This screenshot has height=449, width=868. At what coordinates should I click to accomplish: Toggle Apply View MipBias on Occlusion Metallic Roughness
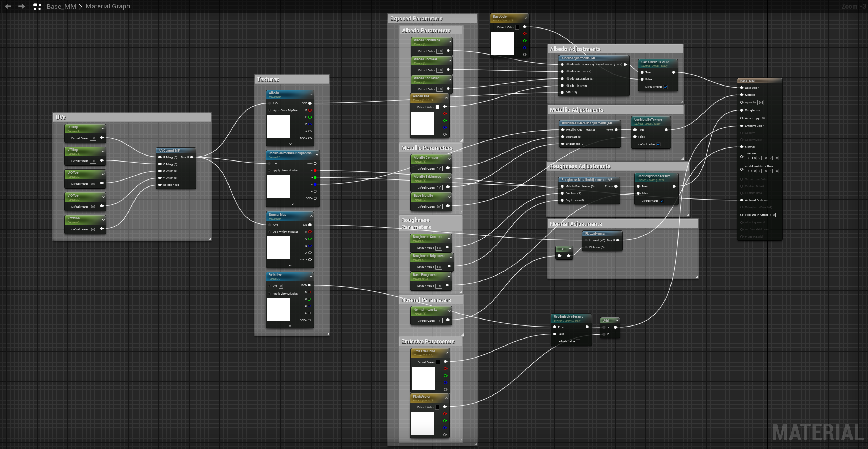[269, 170]
